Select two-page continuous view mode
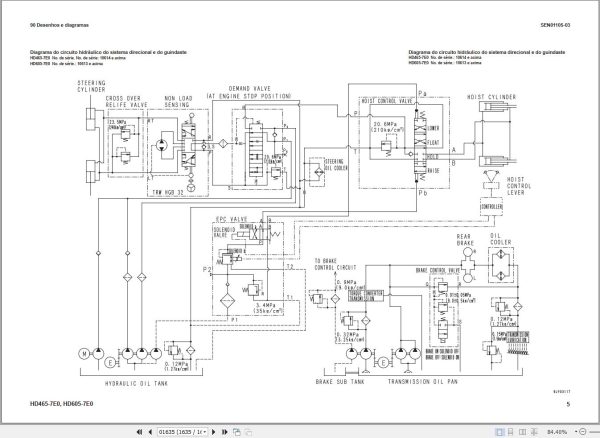Screen dimensions: 600x438 pyautogui.click(x=534, y=432)
